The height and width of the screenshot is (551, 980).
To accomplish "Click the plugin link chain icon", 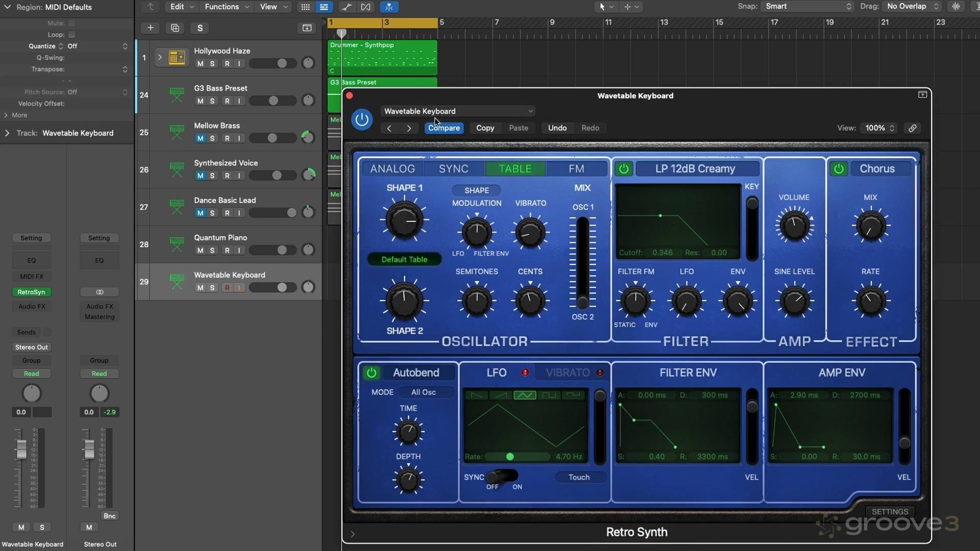I will [913, 128].
